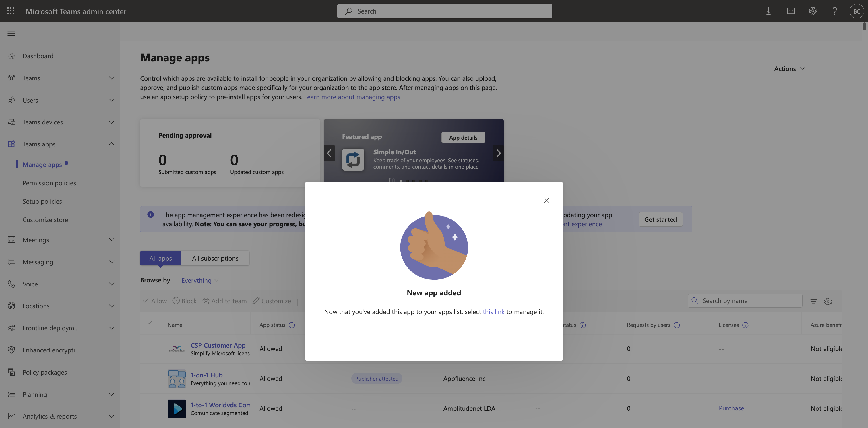Click the Licenses info icon
The image size is (868, 428).
pyautogui.click(x=745, y=325)
